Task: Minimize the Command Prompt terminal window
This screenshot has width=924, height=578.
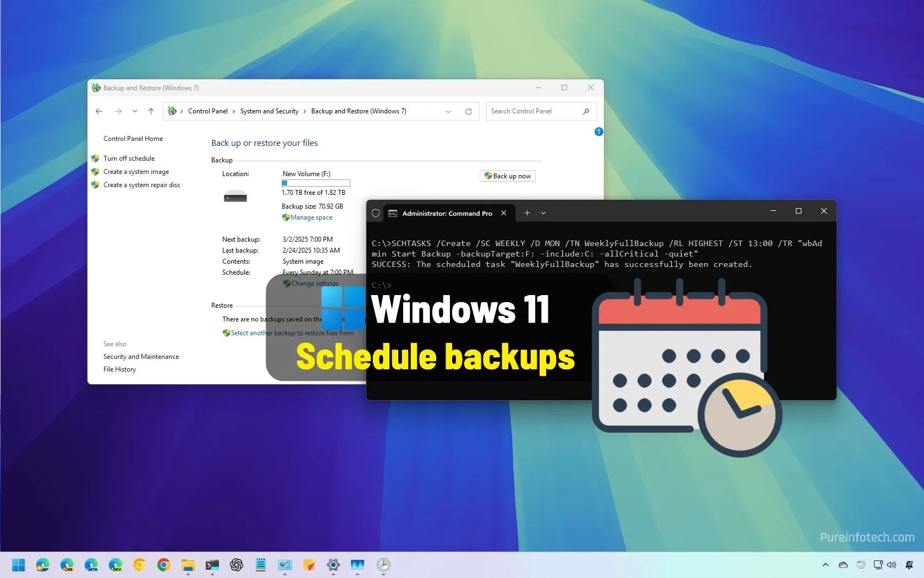Action: tap(773, 211)
